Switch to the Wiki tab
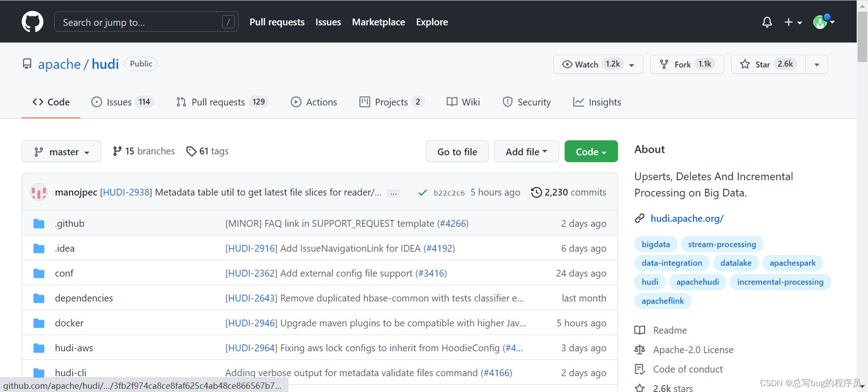The height and width of the screenshot is (392, 868). pyautogui.click(x=463, y=102)
